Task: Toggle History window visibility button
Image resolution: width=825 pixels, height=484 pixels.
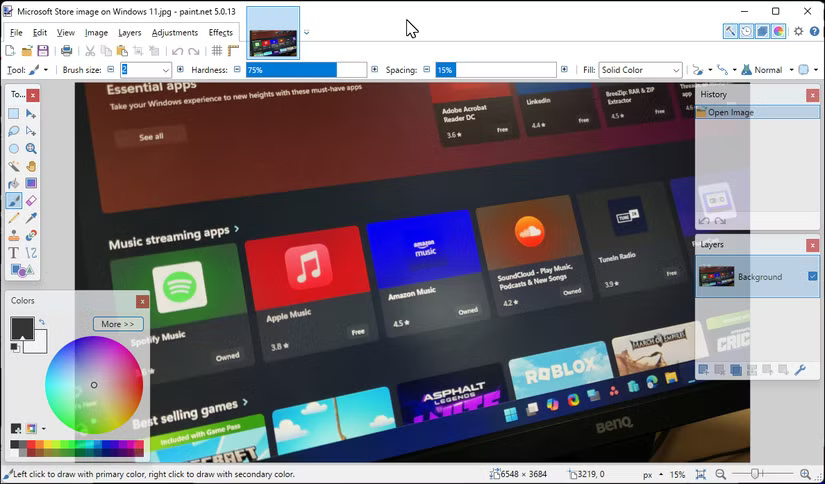Action: click(746, 32)
